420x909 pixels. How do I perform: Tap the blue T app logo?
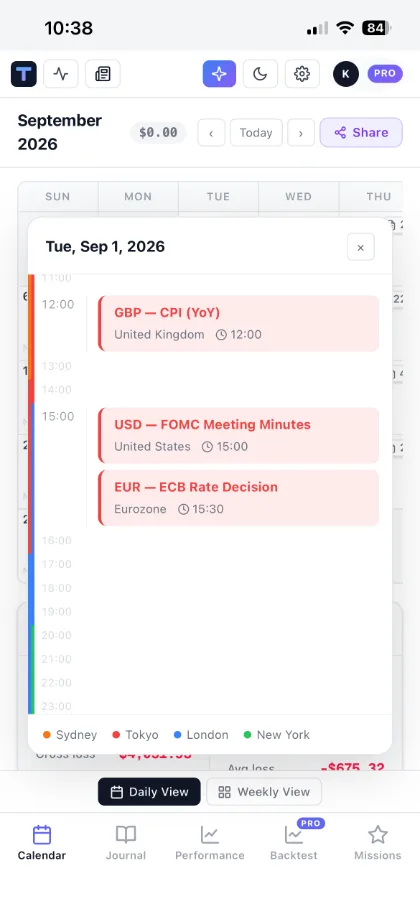click(x=24, y=74)
